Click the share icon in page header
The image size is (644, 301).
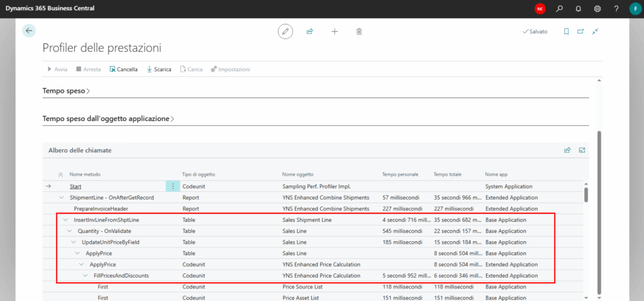pyautogui.click(x=309, y=31)
